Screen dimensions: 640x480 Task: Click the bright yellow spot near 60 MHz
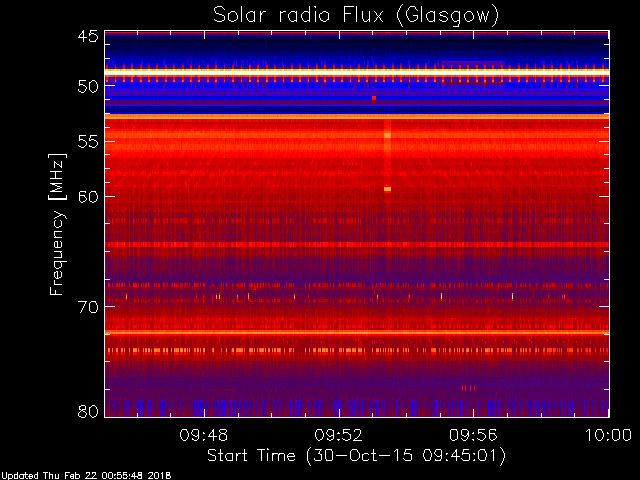(x=387, y=189)
